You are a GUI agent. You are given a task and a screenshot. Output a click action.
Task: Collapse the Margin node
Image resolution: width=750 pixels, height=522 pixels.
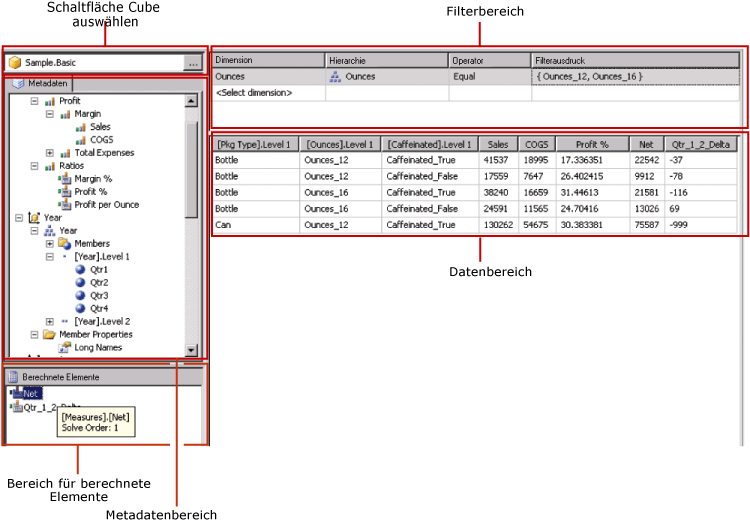tap(50, 114)
